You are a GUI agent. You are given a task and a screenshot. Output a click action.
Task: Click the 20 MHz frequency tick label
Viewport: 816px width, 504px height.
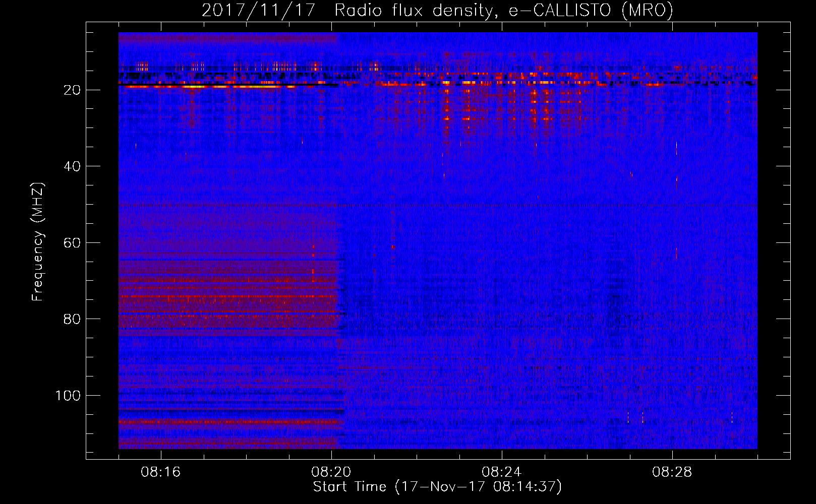(x=73, y=90)
